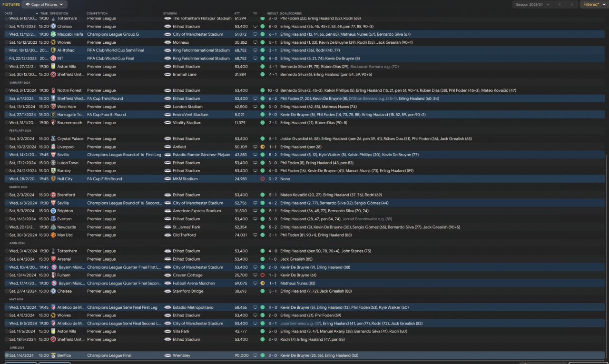The image size is (609, 364).
Task: Click the Arsenal club badge
Action: pos(53,259)
